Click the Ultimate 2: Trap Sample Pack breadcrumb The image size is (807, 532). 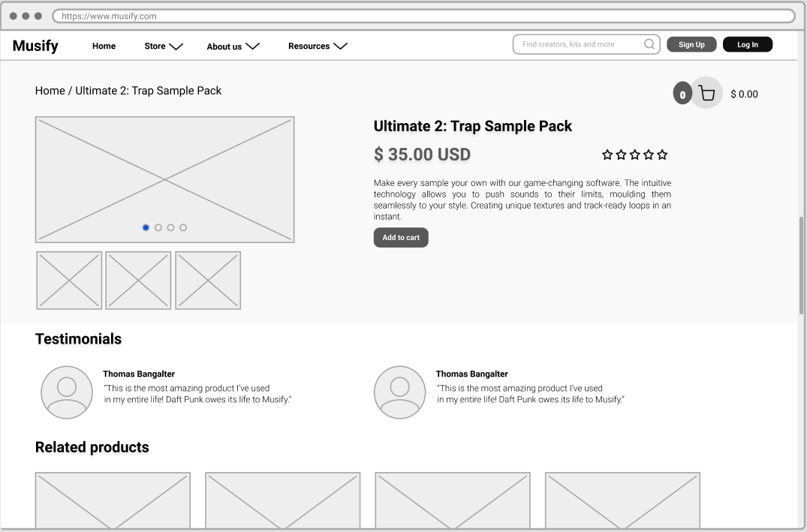[148, 91]
